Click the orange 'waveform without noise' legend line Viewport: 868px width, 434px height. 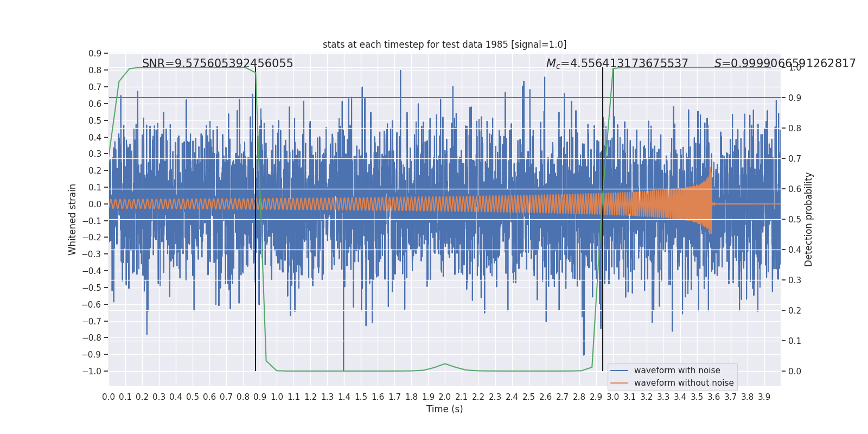[620, 383]
